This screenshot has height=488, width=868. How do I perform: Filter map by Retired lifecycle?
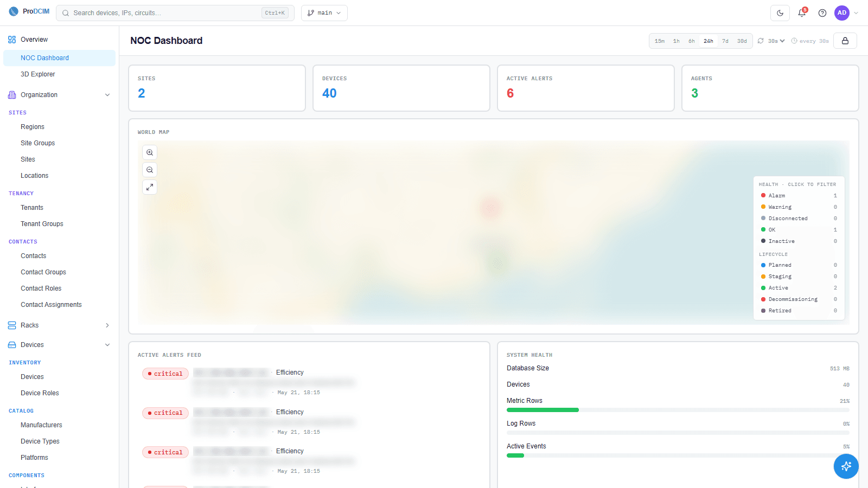click(799, 311)
